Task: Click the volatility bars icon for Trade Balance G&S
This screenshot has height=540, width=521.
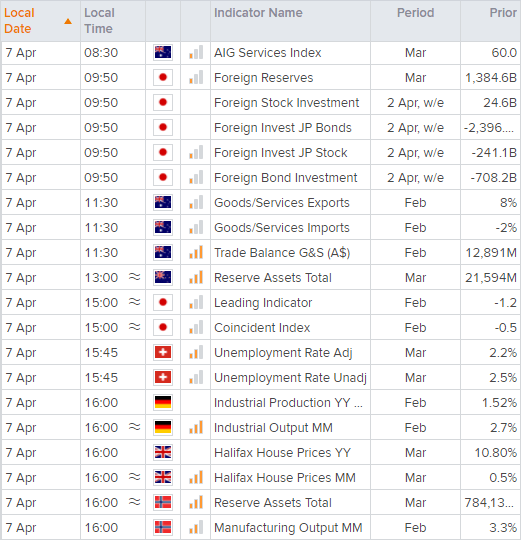Action: (196, 252)
